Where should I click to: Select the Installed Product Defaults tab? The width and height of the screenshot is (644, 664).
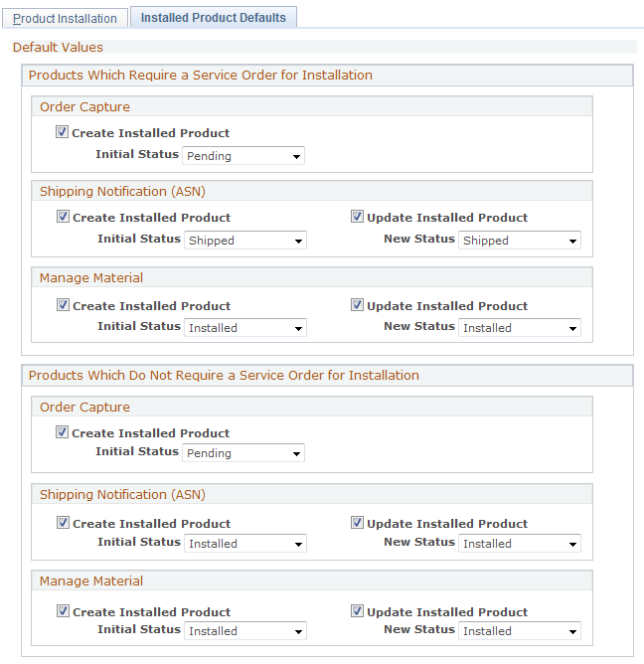(x=214, y=18)
